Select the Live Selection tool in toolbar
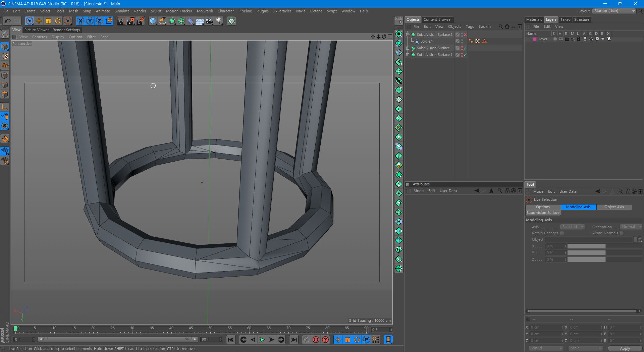The height and width of the screenshot is (352, 644). (x=30, y=21)
